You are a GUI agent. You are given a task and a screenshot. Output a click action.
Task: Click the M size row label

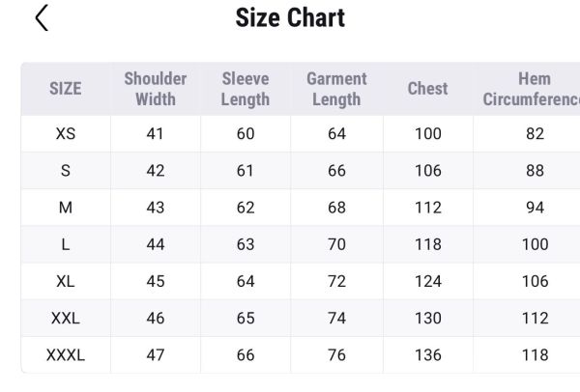click(66, 208)
